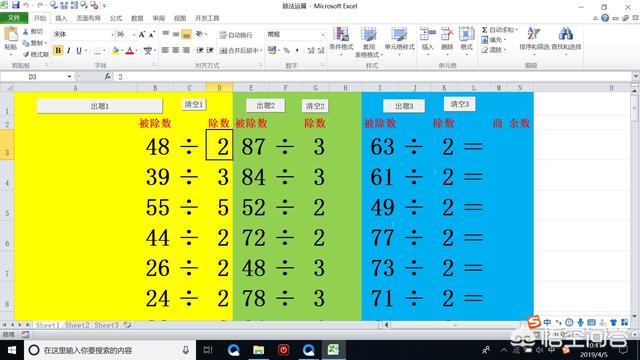Toggle align text right
The image size is (640, 360).
point(186,50)
